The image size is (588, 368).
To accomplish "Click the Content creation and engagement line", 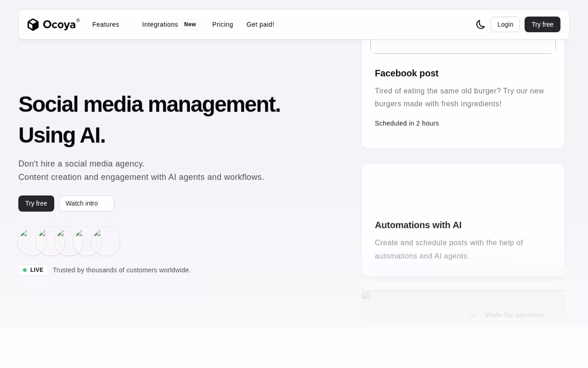I will (141, 177).
